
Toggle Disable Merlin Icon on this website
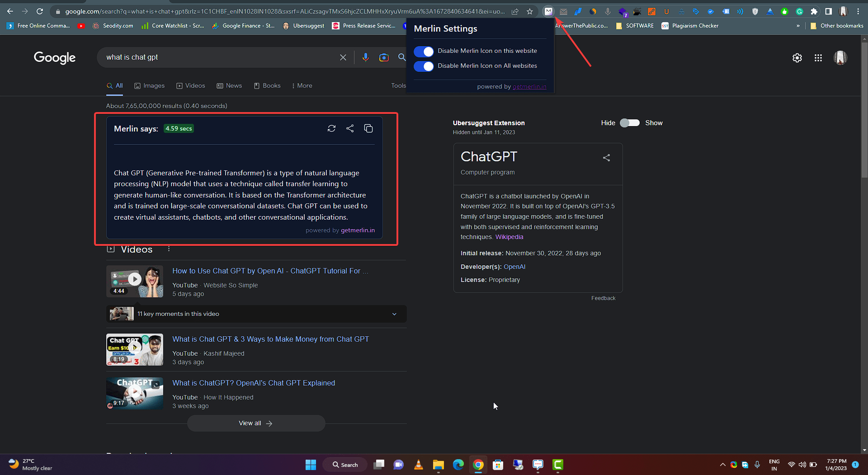pyautogui.click(x=424, y=51)
